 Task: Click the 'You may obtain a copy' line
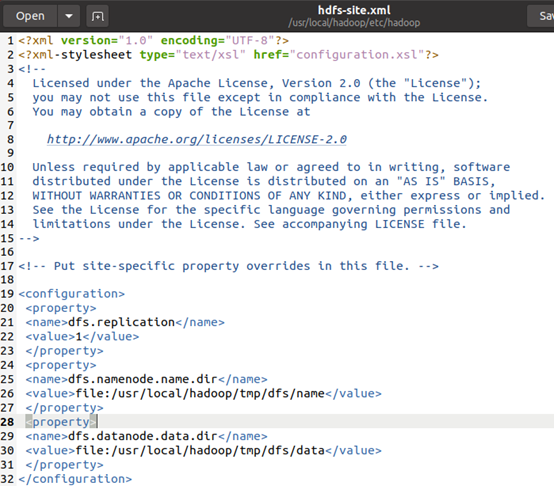[x=171, y=112]
